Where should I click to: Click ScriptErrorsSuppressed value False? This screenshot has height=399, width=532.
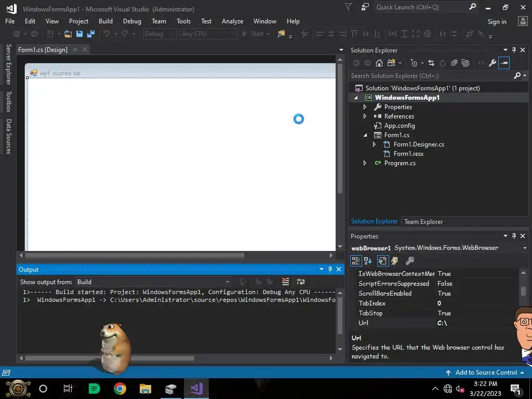(x=445, y=283)
